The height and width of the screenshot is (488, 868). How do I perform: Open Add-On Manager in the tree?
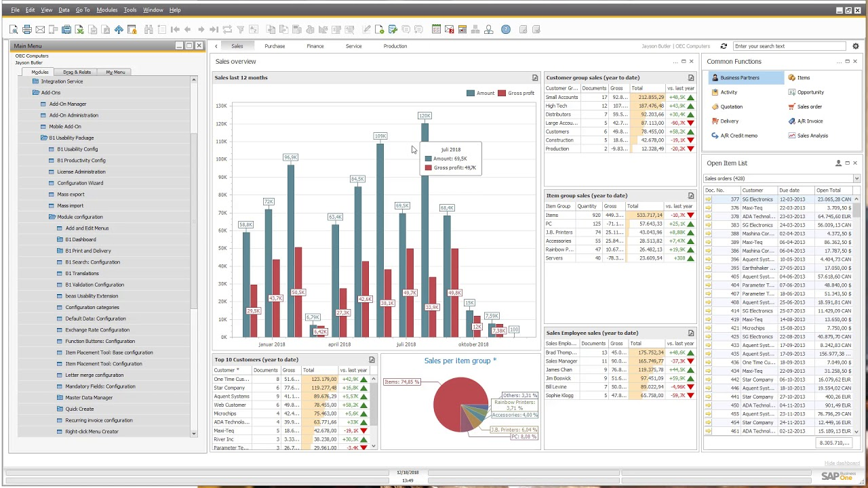tap(67, 104)
